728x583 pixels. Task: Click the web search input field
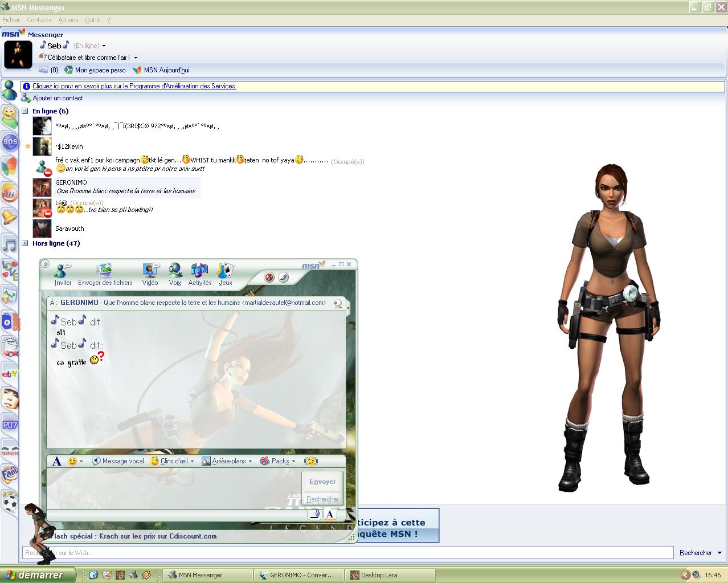347,553
